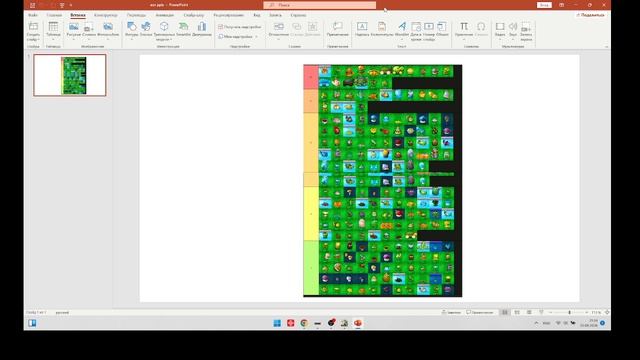
Task: Click the Icons (Значки) button
Action: [x=146, y=29]
